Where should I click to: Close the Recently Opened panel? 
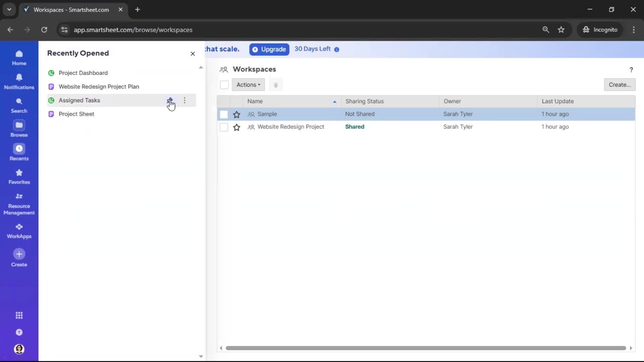click(193, 54)
